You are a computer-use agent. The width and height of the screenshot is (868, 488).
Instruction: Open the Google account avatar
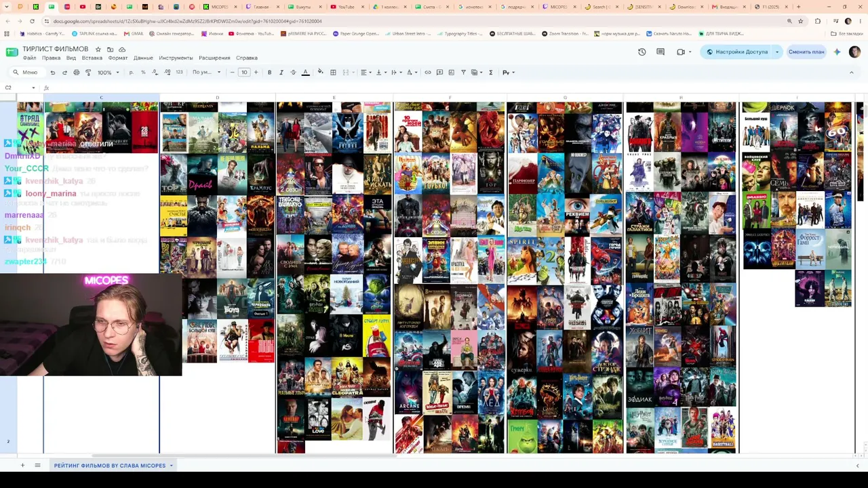click(854, 52)
